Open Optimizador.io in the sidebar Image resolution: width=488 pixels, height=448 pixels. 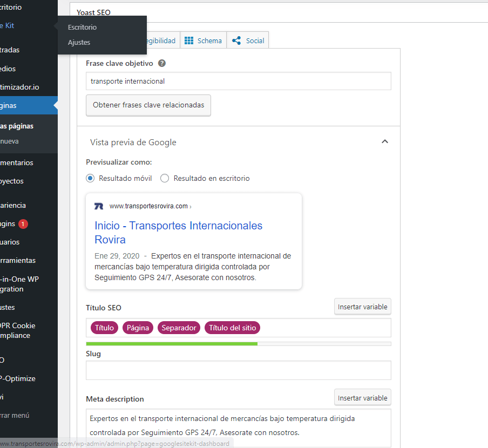[x=29, y=87]
